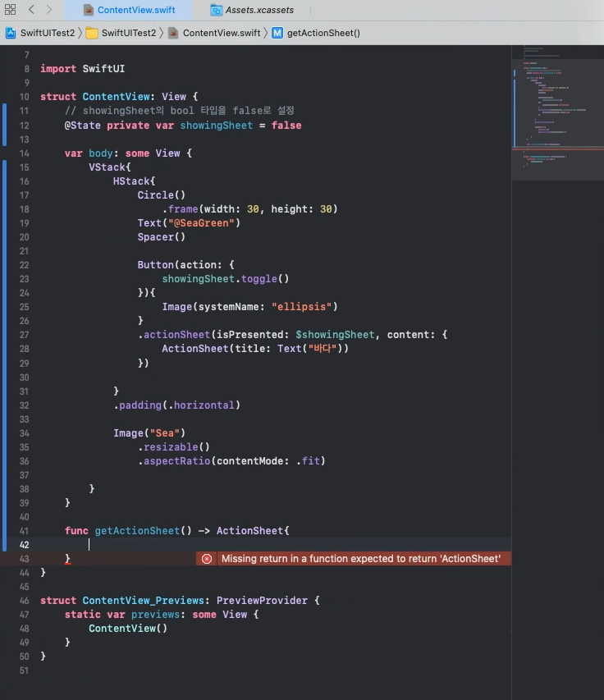Switch to the Assets.xcassets tab
Viewport: 604px width, 700px height.
[x=252, y=10]
